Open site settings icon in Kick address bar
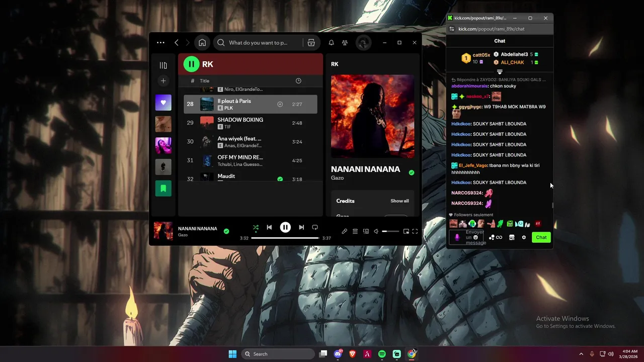 point(452,29)
